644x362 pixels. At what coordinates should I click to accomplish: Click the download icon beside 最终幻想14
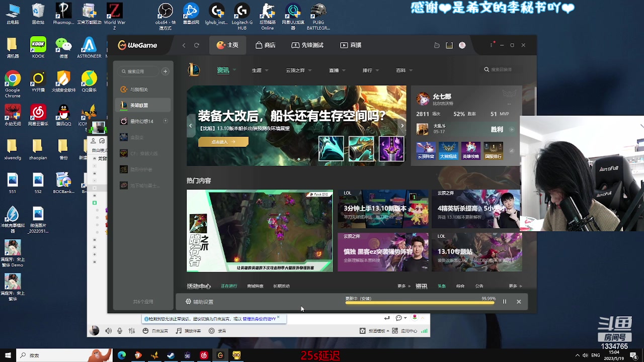165,121
